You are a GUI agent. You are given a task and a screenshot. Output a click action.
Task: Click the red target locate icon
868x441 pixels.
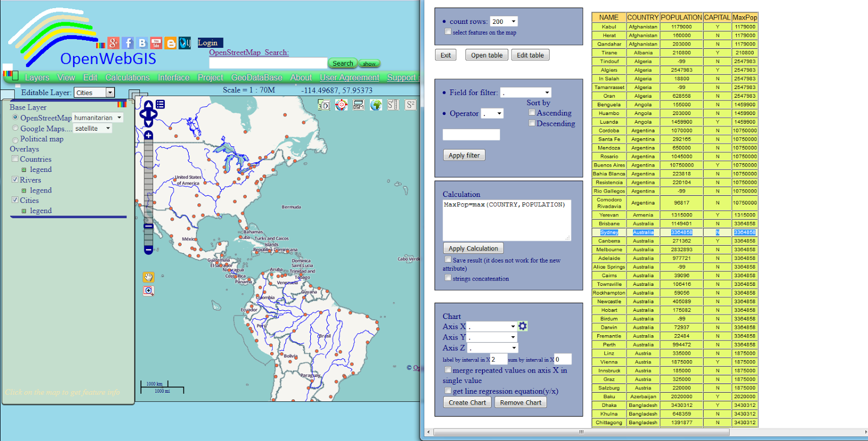[x=341, y=105]
